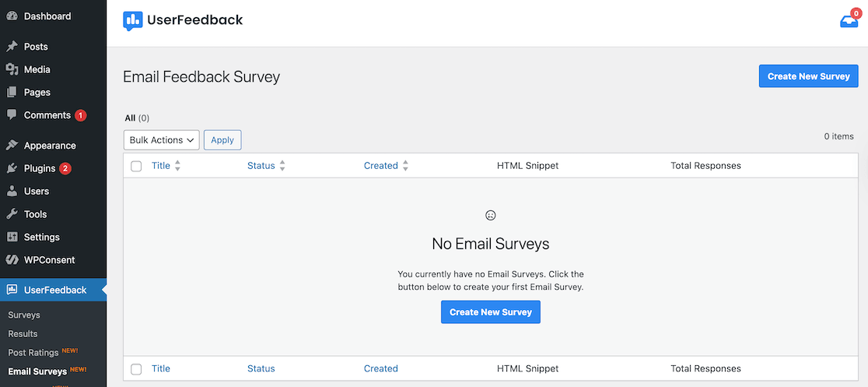Click the Posts pushpin icon
This screenshot has height=387, width=868.
(12, 47)
